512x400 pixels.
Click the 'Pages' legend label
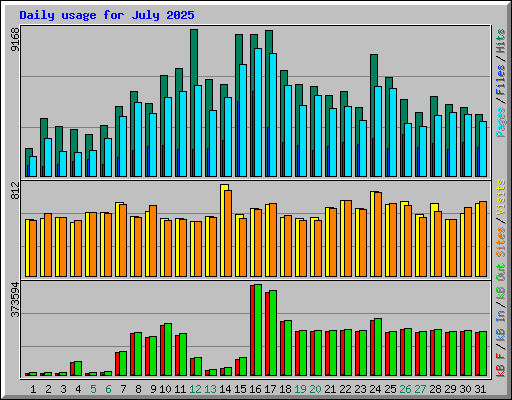[x=501, y=122]
